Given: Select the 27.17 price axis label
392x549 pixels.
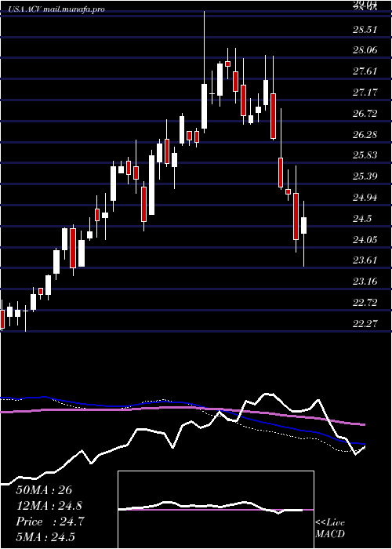Looking at the screenshot, I should [365, 93].
